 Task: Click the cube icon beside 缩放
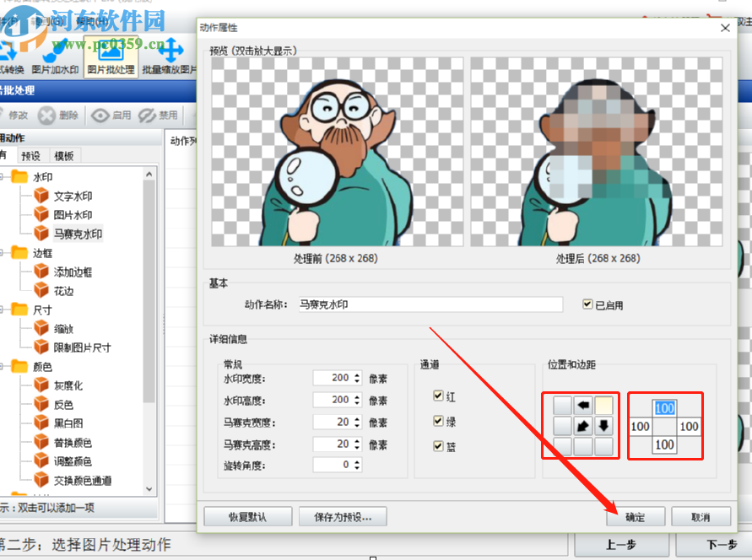pos(41,328)
